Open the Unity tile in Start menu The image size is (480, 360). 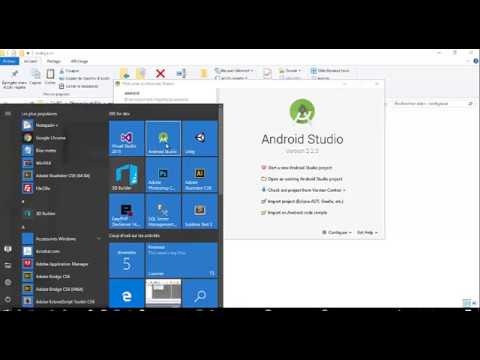[x=200, y=138]
